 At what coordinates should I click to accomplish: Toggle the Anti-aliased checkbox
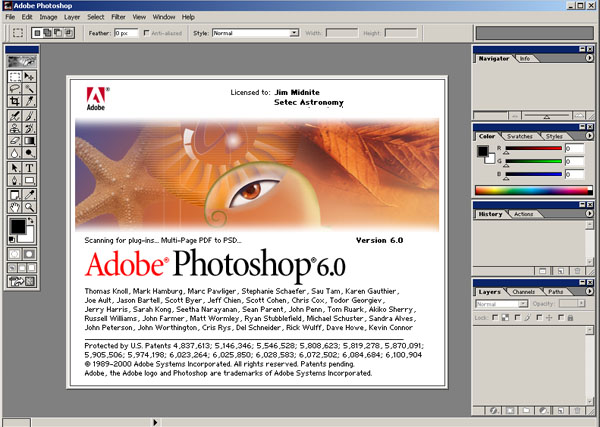point(146,33)
